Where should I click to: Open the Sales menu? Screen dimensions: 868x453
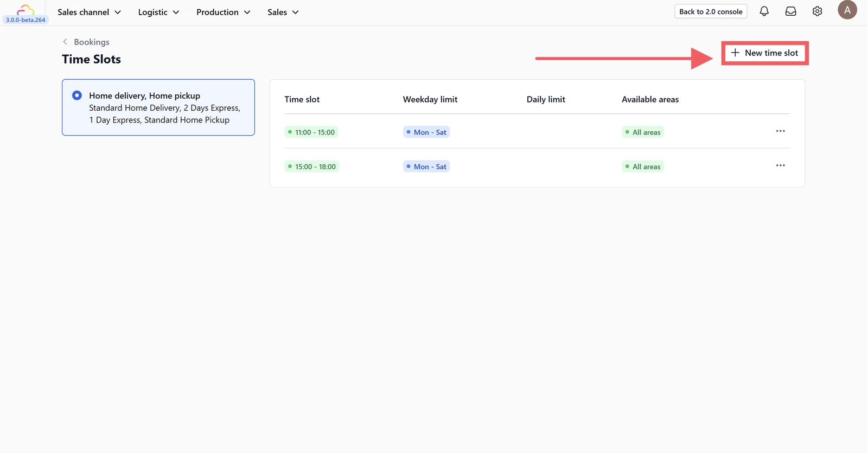(x=283, y=12)
